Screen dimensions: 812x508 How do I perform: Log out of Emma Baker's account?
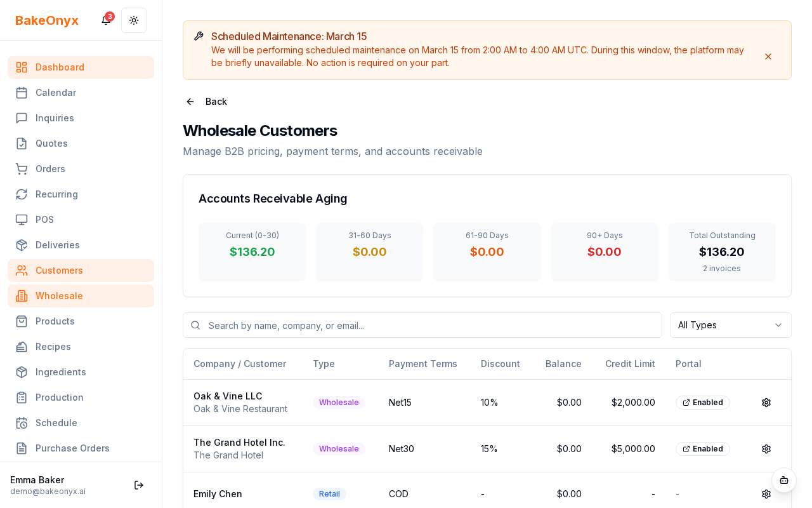point(139,485)
